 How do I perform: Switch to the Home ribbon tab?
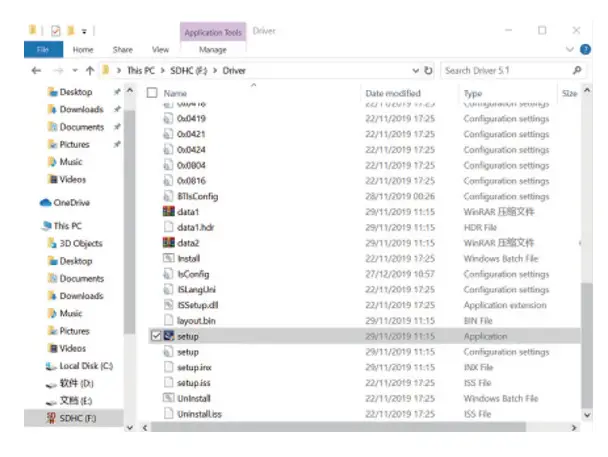coord(83,50)
